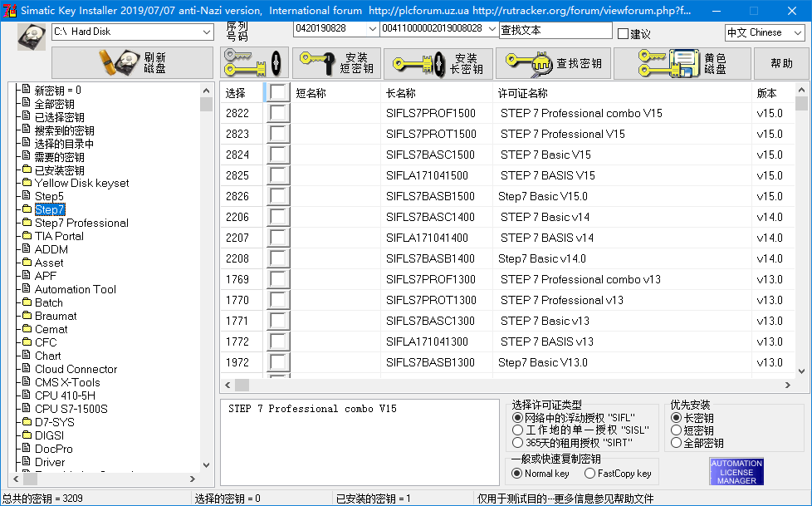Check the box for row 2206
Viewport: 812px width, 506px height.
[x=277, y=217]
